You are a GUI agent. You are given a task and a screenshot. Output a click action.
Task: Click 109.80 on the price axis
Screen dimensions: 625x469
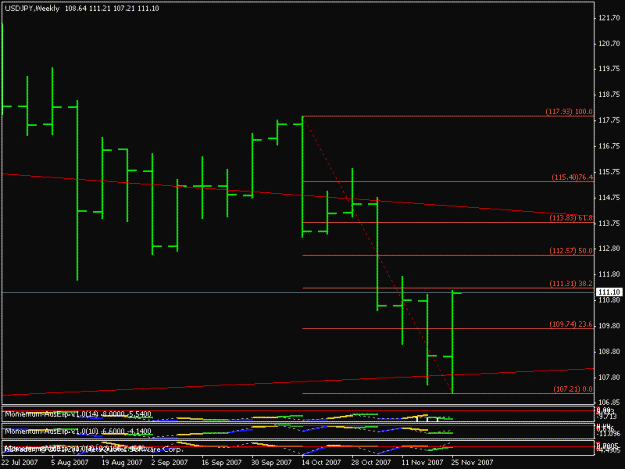click(609, 326)
